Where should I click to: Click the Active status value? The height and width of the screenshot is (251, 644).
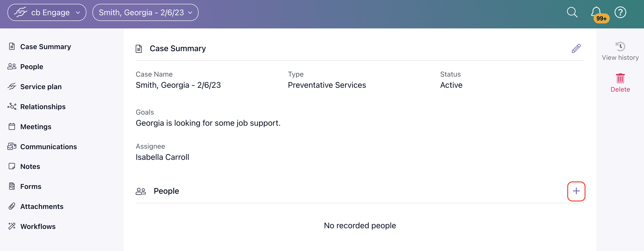[451, 85]
